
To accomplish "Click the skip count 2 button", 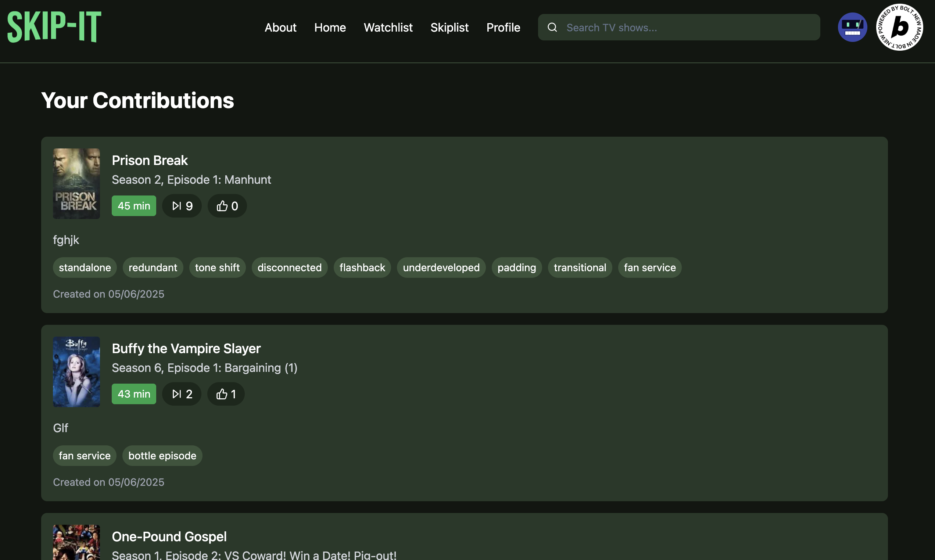I will (x=182, y=394).
